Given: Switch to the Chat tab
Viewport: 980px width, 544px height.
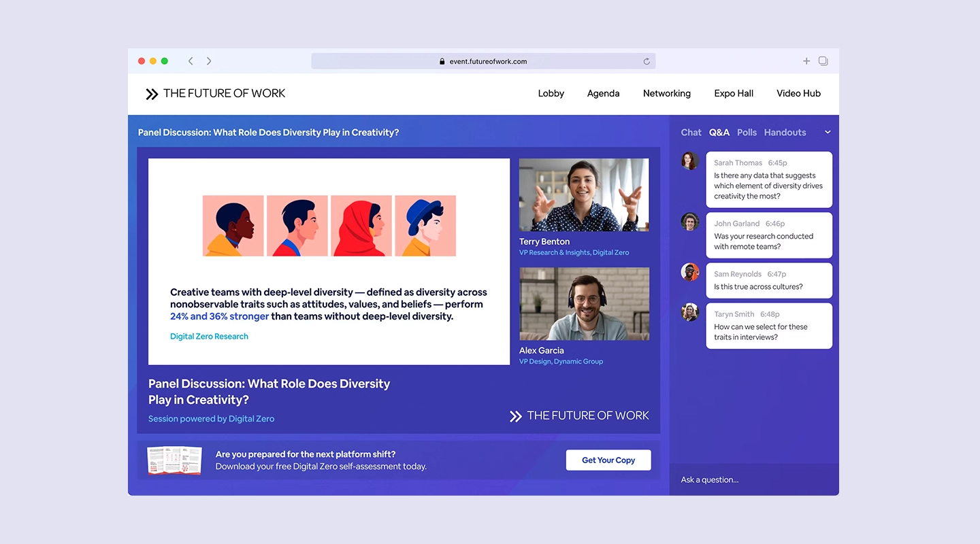Looking at the screenshot, I should pyautogui.click(x=691, y=132).
